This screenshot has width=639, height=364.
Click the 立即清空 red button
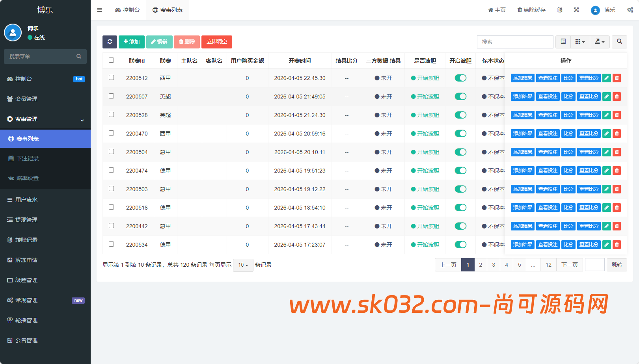217,42
